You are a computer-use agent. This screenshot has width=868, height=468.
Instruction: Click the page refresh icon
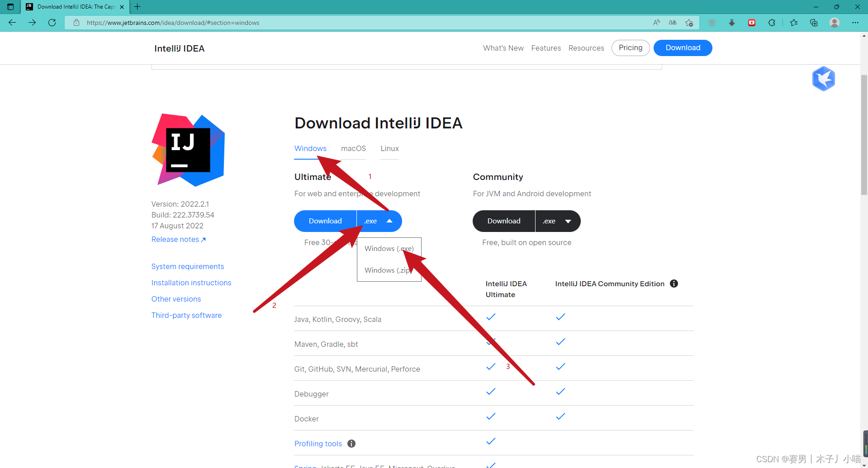(x=52, y=22)
